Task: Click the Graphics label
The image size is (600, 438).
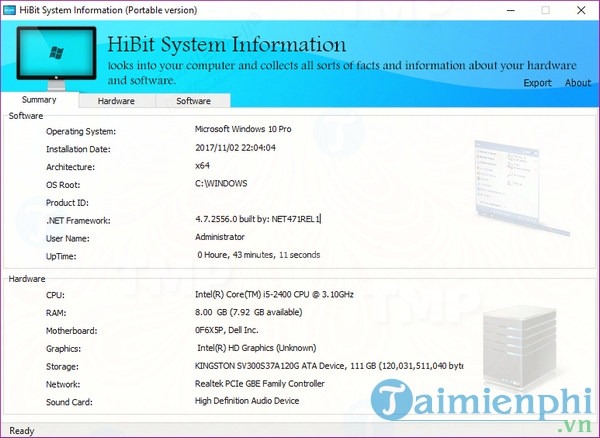Action: [64, 349]
